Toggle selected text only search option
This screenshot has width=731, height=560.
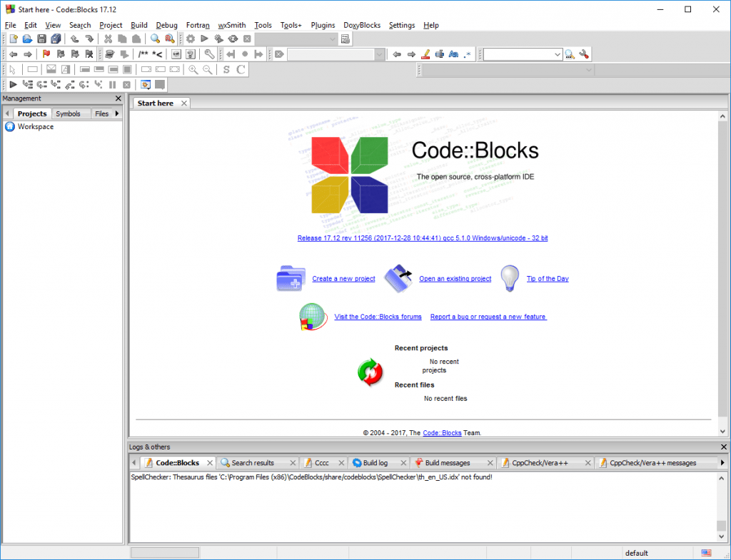(439, 54)
